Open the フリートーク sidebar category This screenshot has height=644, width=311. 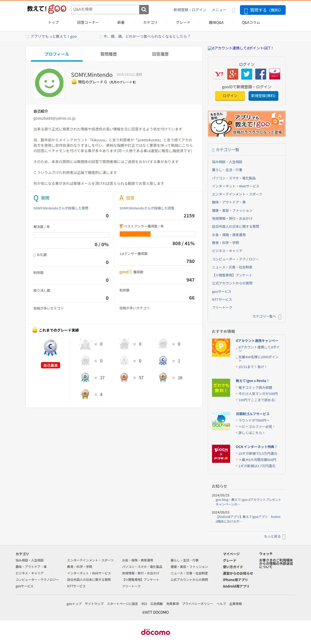(222, 308)
